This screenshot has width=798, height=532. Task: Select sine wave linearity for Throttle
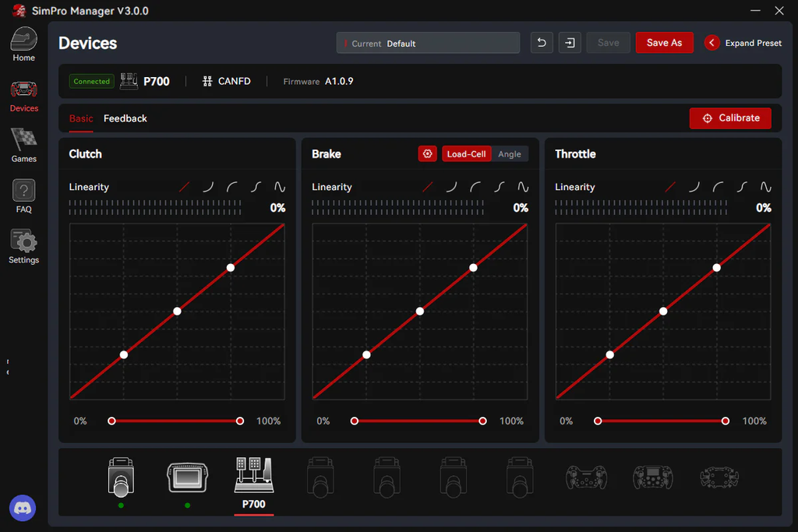[766, 187]
